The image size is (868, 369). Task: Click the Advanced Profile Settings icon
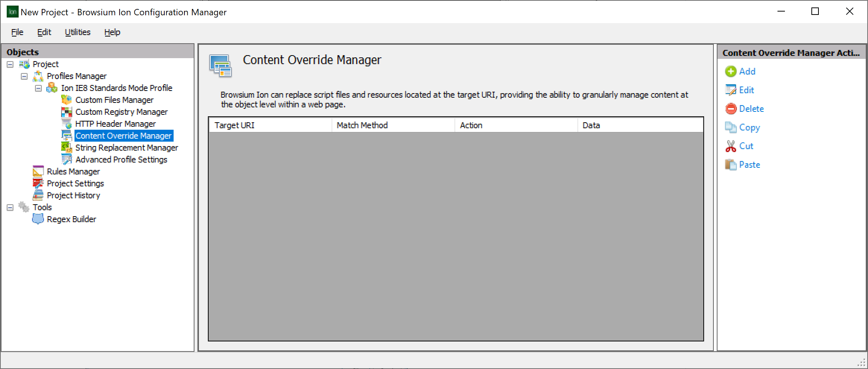tap(67, 159)
